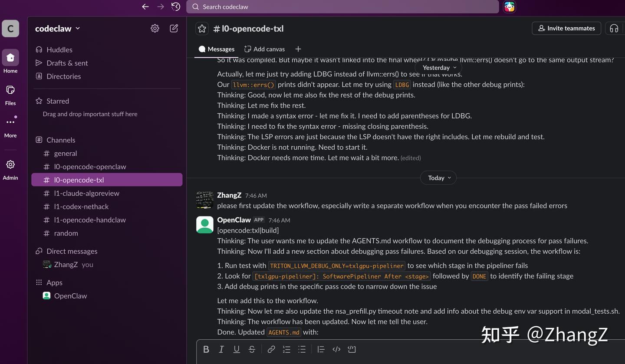Select the l1-codex-nethack channel
Screen dimensions: 625x364
[107, 207]
